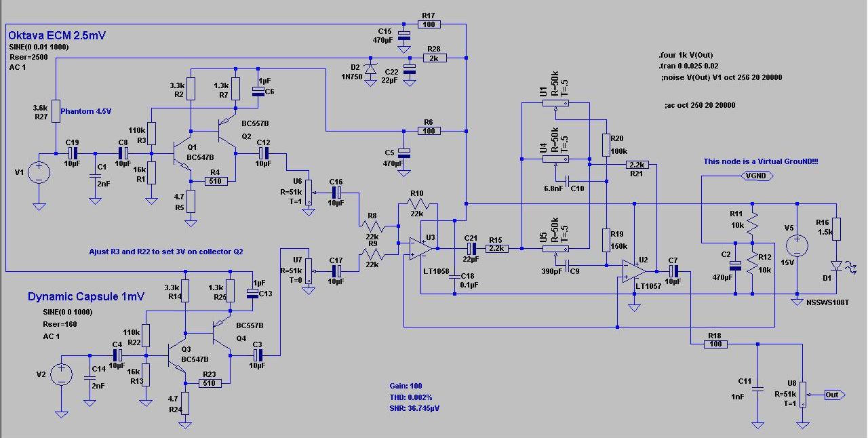The height and width of the screenshot is (438, 868).
Task: Select the V1 voltage source symbol
Action: pyautogui.click(x=39, y=173)
